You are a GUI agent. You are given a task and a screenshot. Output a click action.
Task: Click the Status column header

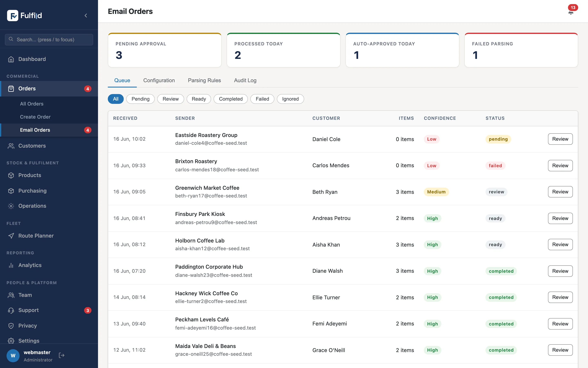(495, 118)
